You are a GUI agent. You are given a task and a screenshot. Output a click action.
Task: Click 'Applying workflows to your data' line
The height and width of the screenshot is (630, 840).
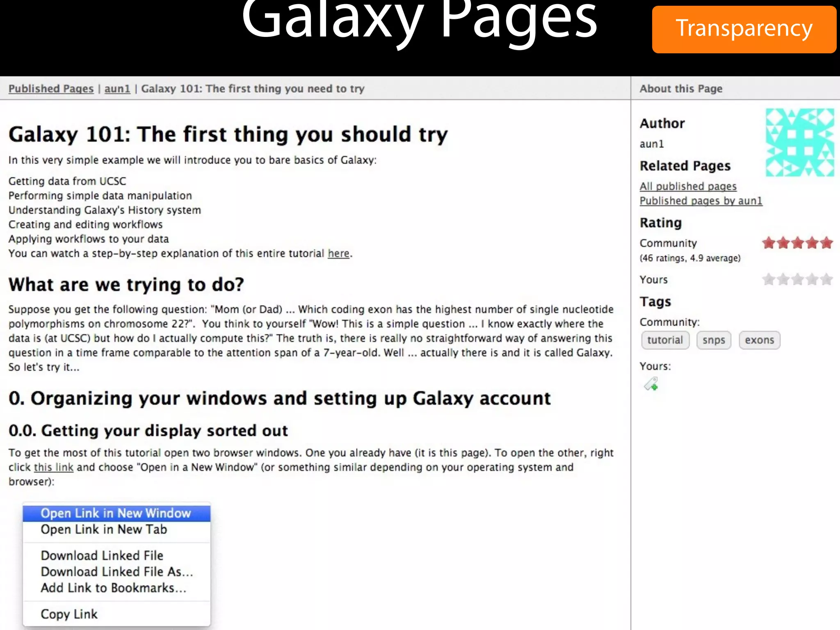click(x=89, y=239)
